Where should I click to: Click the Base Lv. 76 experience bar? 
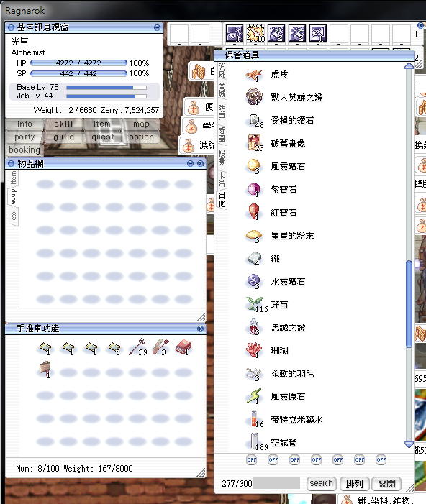tap(106, 88)
